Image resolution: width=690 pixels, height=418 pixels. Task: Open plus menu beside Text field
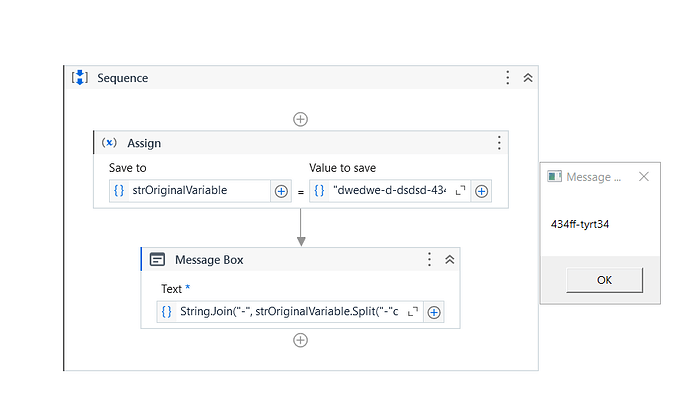click(x=434, y=312)
